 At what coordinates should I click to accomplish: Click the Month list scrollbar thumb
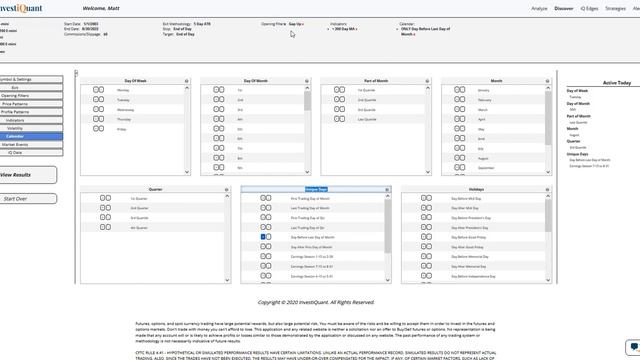tap(548, 118)
